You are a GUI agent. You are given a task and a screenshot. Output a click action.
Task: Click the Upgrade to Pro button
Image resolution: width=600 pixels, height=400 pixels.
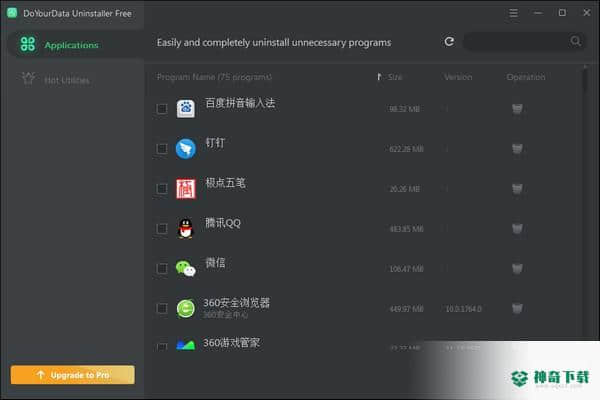point(73,375)
